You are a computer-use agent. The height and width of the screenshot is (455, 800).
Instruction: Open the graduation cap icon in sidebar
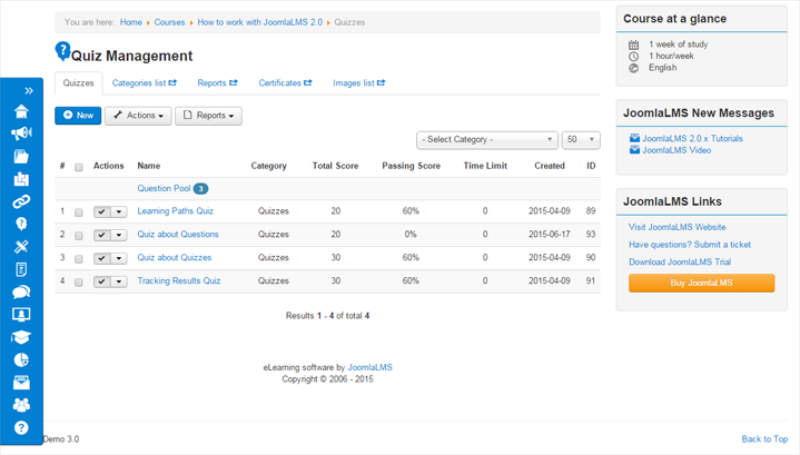(21, 337)
